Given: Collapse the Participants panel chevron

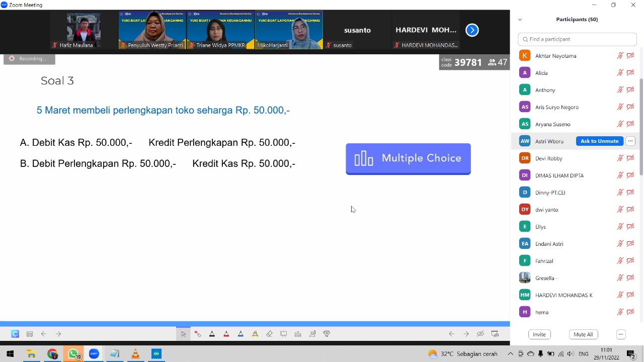Looking at the screenshot, I should (520, 20).
